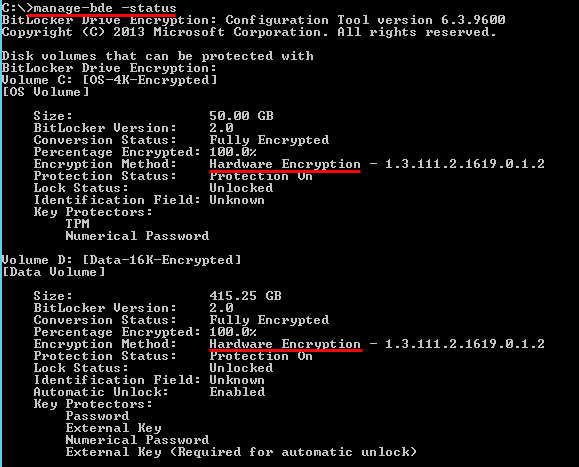Click External Key Required for automatic unlock
The height and width of the screenshot is (467, 579).
pos(241,452)
